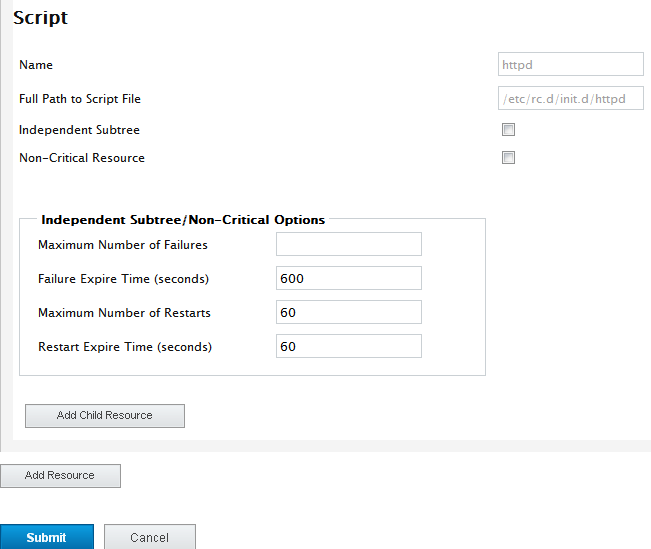651x549 pixels.
Task: Click the Script section heading
Action: [40, 18]
